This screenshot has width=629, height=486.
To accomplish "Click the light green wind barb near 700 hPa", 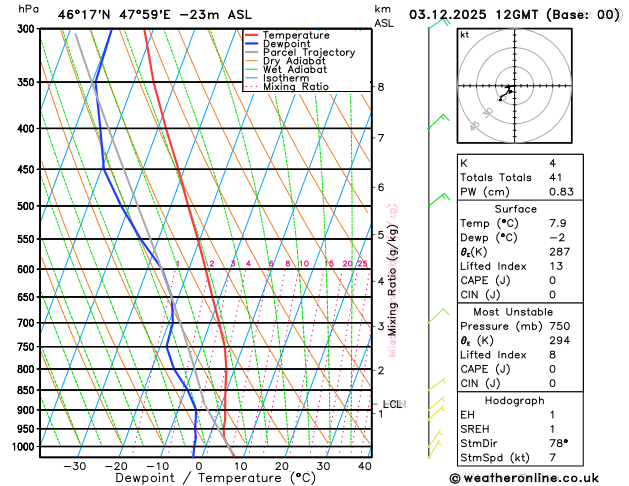I will coord(435,317).
